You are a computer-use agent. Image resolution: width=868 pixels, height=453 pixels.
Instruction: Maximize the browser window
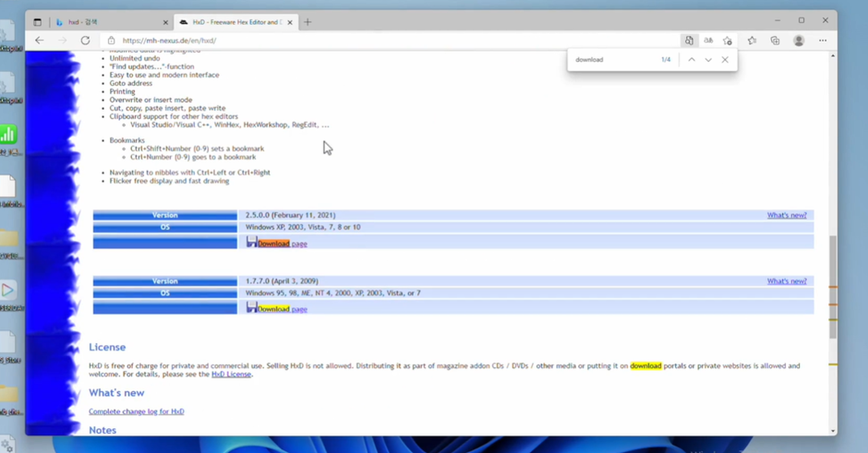pos(801,20)
